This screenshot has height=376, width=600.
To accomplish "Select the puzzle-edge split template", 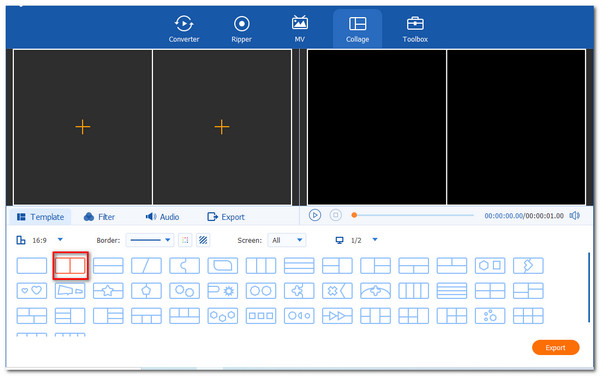I will coord(184,265).
